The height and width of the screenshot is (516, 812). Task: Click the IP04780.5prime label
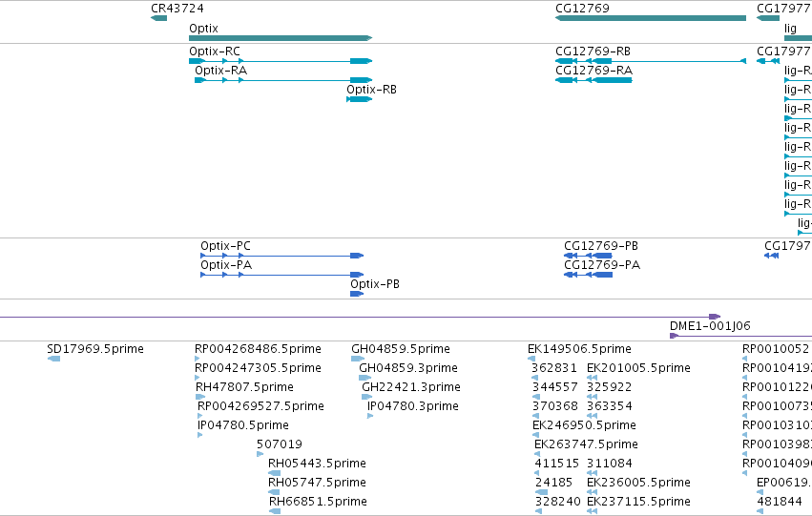243,425
